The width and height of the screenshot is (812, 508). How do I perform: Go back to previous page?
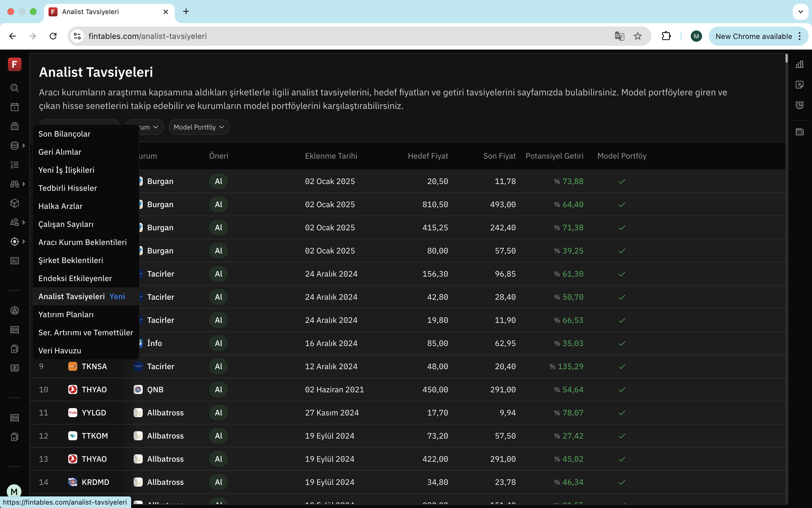tap(13, 36)
